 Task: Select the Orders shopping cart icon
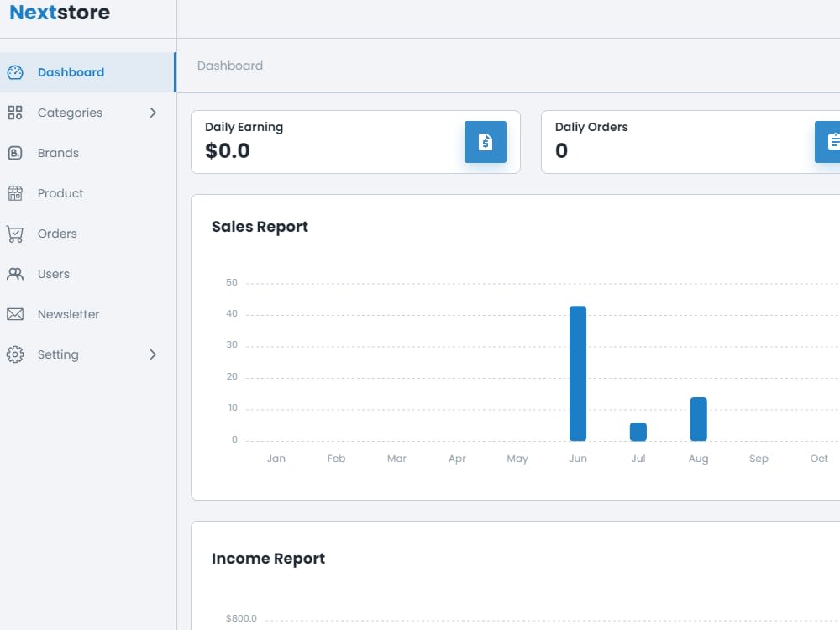tap(15, 234)
